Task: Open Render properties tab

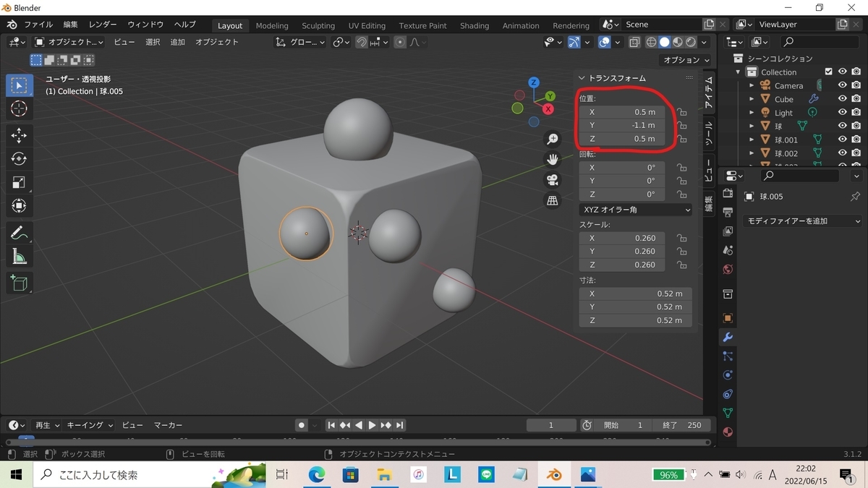Action: [728, 194]
